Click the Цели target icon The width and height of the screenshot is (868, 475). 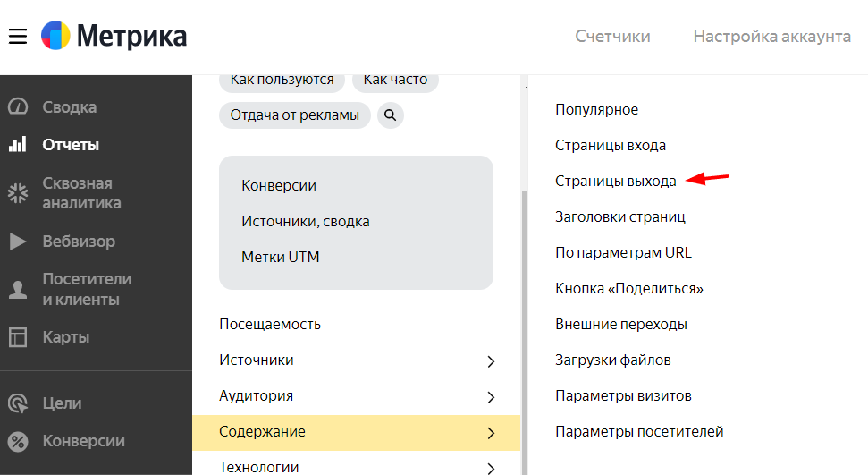[18, 403]
